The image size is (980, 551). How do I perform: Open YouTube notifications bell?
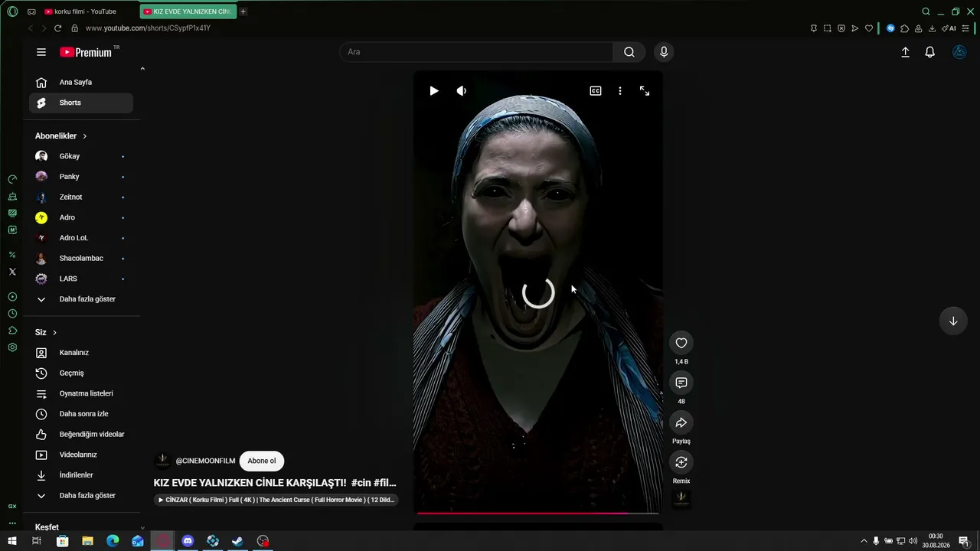(x=929, y=52)
